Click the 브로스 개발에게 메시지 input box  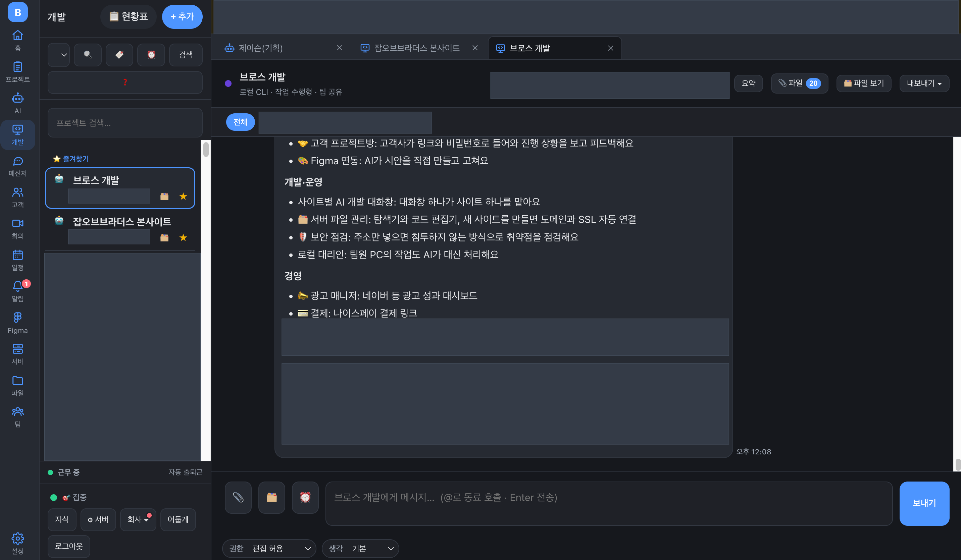click(x=609, y=503)
